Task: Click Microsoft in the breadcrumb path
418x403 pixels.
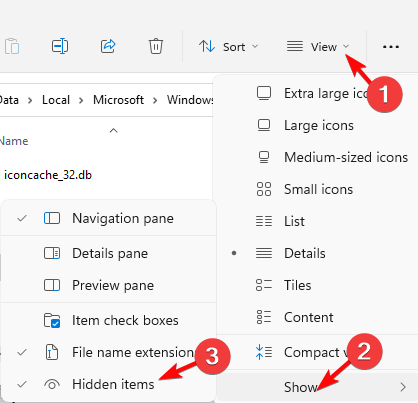Action: (x=118, y=100)
